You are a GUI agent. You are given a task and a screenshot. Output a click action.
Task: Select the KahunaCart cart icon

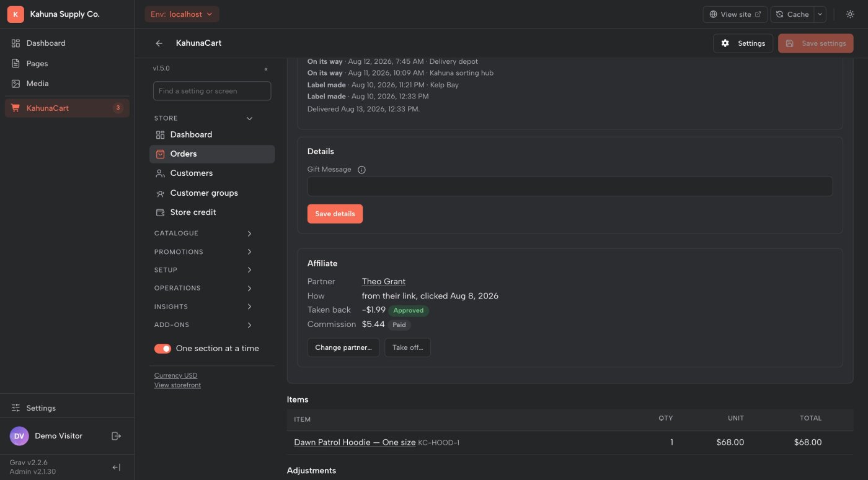tap(15, 108)
